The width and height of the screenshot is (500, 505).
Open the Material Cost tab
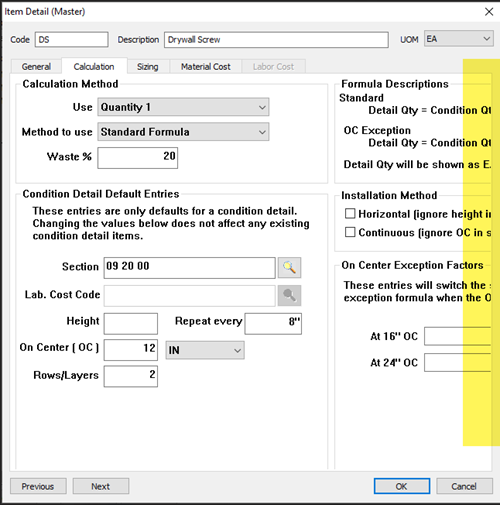206,67
